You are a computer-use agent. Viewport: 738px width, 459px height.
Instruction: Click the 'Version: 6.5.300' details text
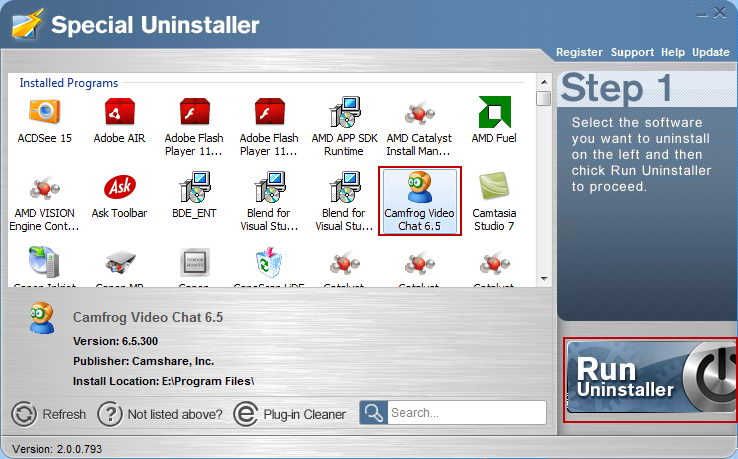tap(115, 341)
